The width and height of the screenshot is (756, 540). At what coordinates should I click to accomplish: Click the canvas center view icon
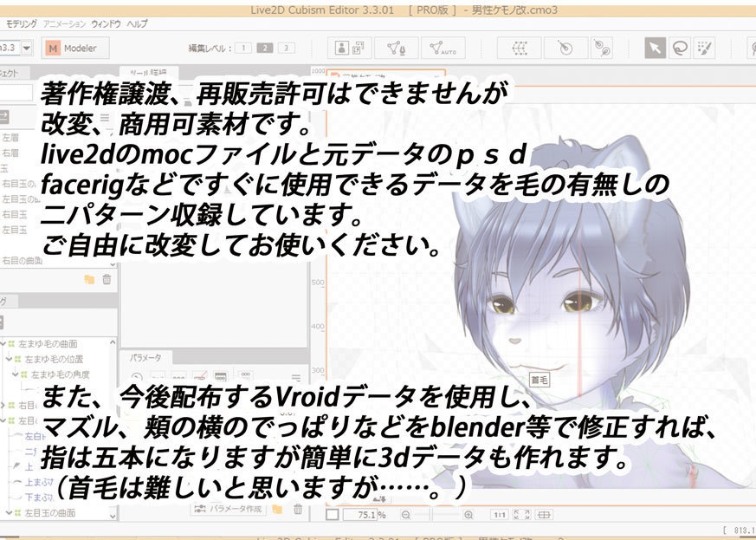543,515
